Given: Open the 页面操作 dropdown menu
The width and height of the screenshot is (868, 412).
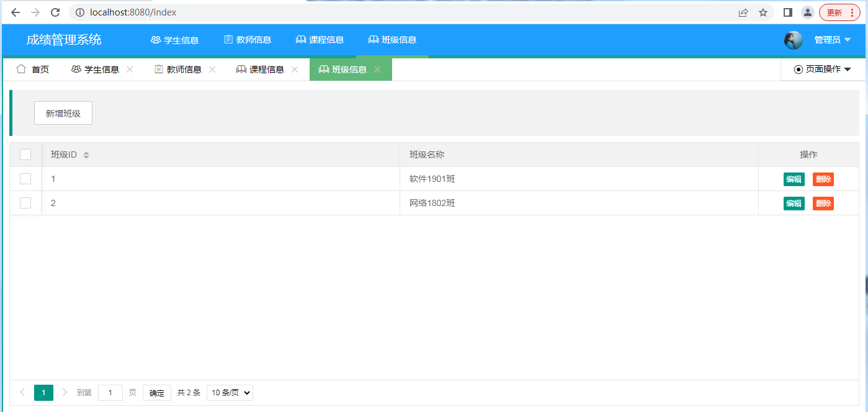Looking at the screenshot, I should pyautogui.click(x=823, y=69).
